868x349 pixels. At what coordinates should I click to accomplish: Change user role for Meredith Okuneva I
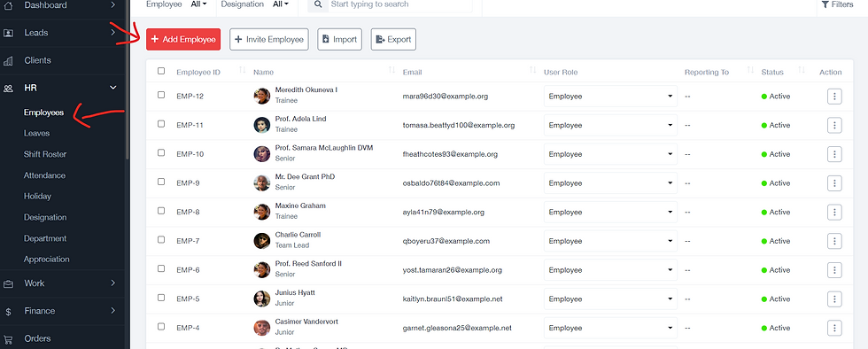coord(610,97)
